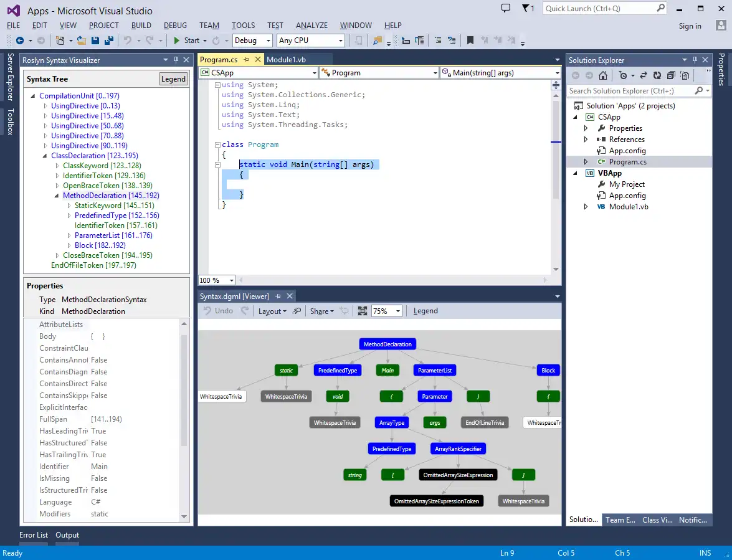Open the 75% zoom dropdown in viewer
This screenshot has width=732, height=560.
(x=397, y=311)
